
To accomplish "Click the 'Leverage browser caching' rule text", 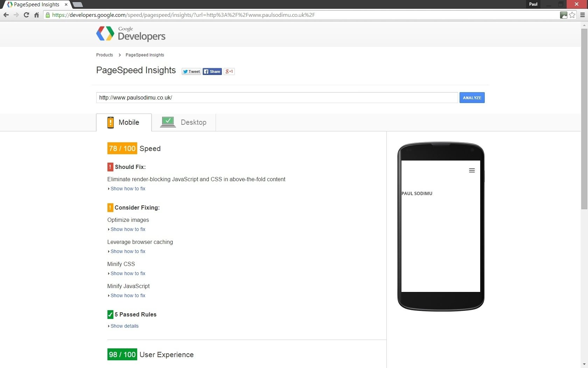I will pyautogui.click(x=140, y=242).
